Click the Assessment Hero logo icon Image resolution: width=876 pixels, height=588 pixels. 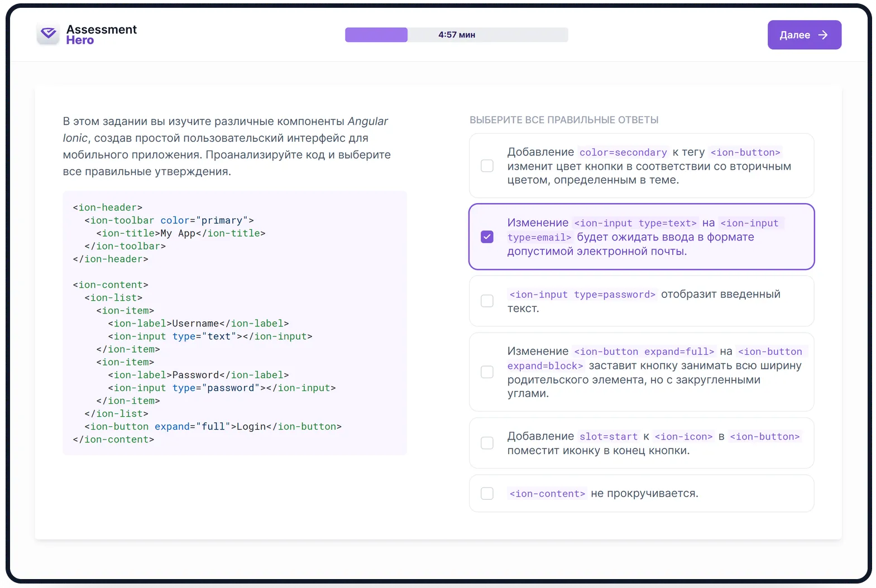tap(49, 35)
